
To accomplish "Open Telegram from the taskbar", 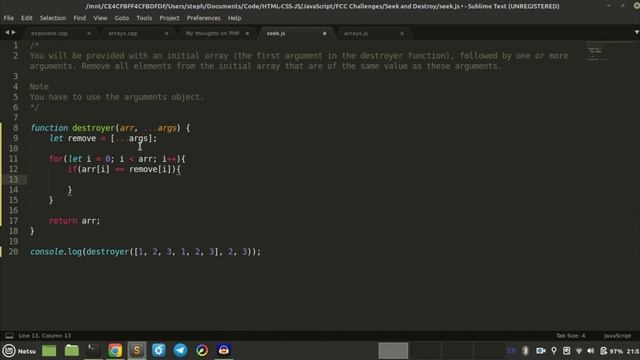I will [x=180, y=351].
